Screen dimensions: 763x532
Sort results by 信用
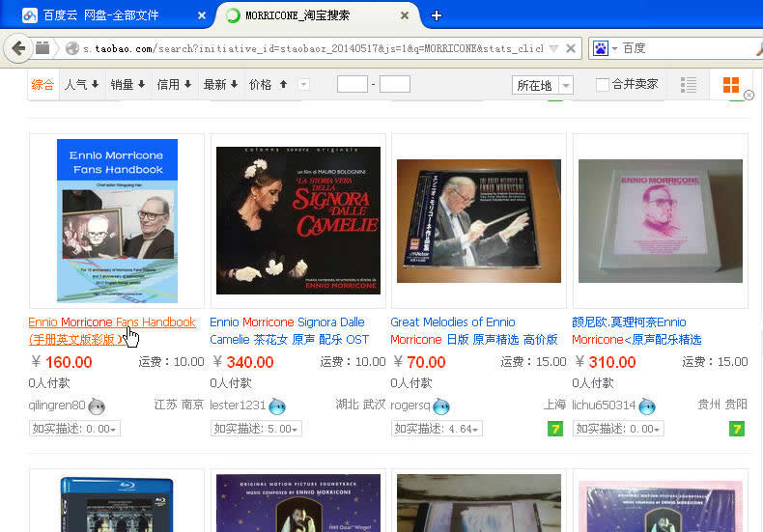[174, 85]
